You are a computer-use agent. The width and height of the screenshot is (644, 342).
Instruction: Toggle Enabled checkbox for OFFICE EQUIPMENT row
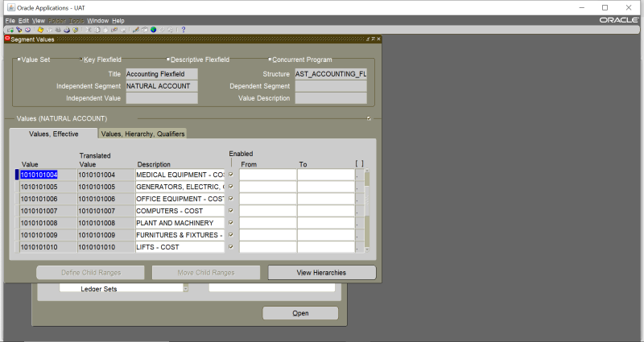(x=231, y=199)
